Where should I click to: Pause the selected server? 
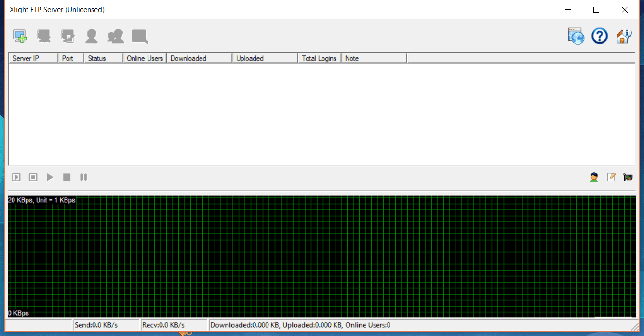point(83,177)
